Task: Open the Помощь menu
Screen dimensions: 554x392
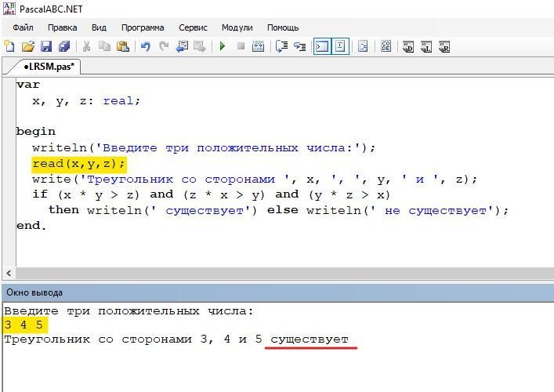Action: pyautogui.click(x=283, y=27)
